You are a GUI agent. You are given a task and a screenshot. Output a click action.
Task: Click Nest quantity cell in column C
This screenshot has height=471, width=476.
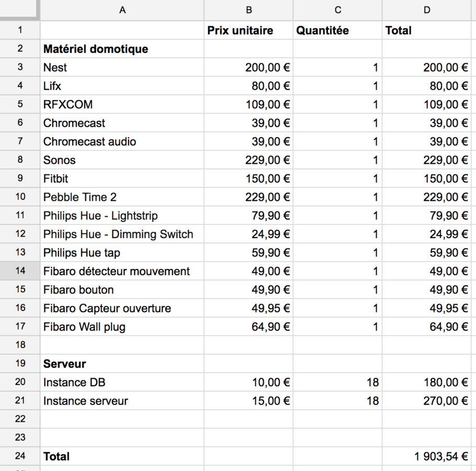337,67
